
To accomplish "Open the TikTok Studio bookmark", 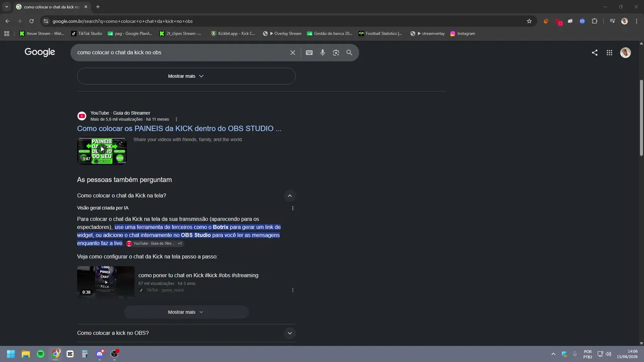I will (x=87, y=34).
